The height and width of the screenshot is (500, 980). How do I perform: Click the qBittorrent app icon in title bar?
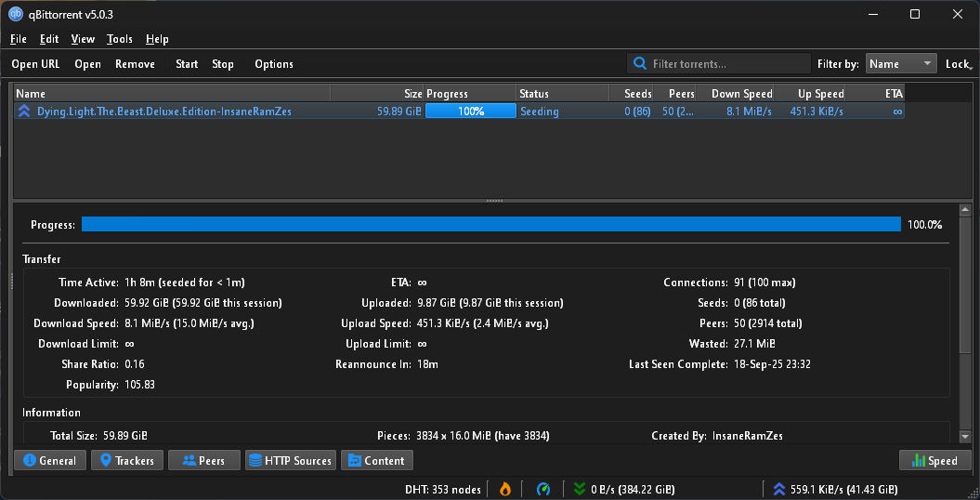click(x=15, y=14)
